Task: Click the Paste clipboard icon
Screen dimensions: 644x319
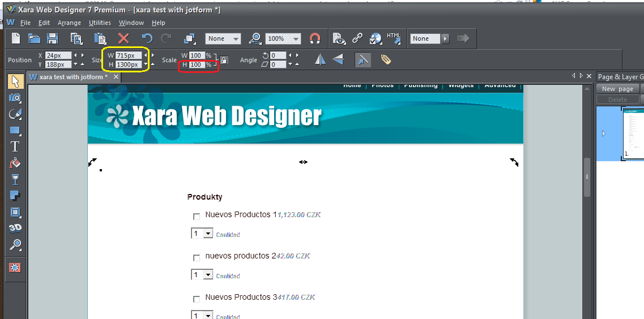Action: 100,38
